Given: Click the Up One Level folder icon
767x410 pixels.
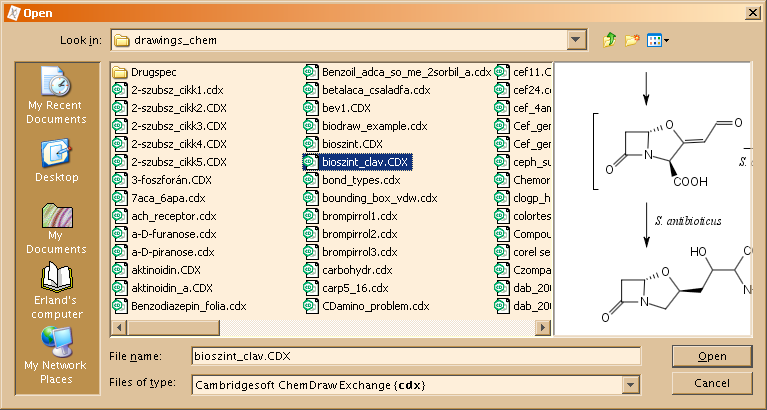Looking at the screenshot, I should [610, 40].
